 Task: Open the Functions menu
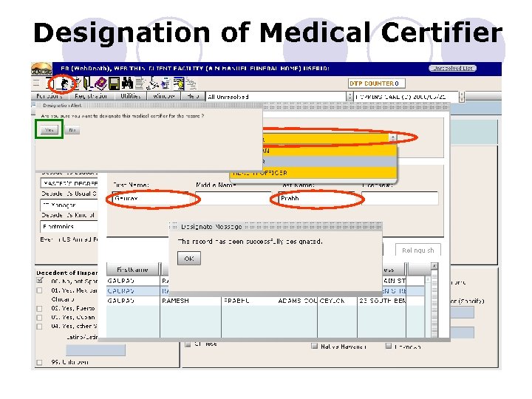coord(50,96)
